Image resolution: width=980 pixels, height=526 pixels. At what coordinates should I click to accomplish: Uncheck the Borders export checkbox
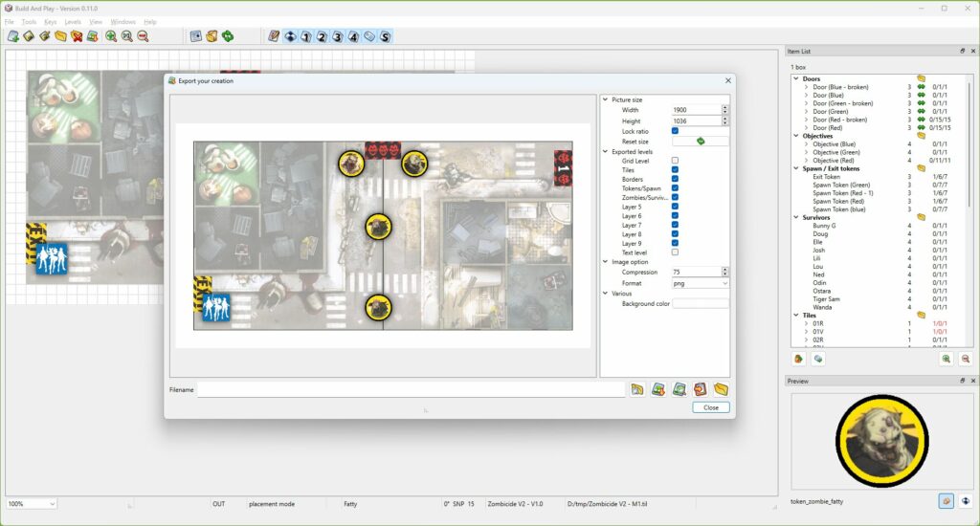675,179
